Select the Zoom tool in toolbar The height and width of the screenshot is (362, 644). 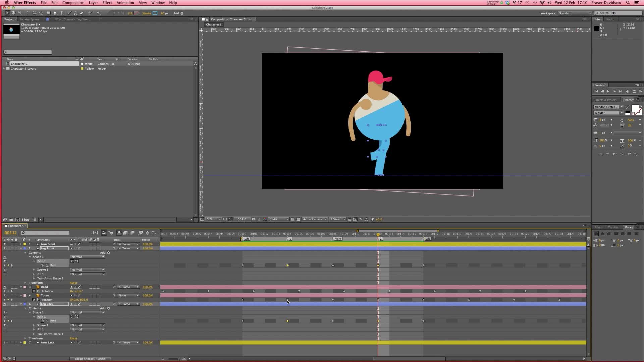click(20, 13)
